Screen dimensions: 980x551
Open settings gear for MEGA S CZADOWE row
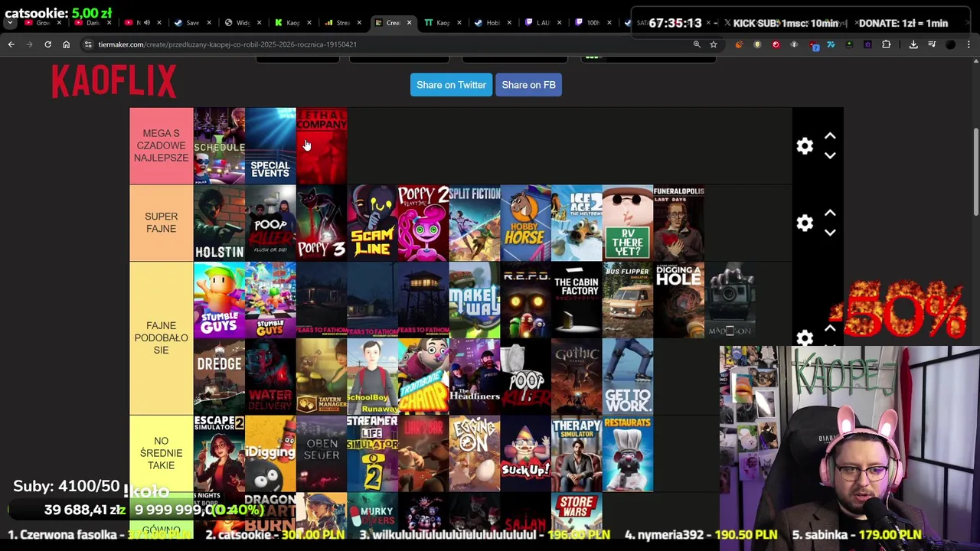[805, 146]
